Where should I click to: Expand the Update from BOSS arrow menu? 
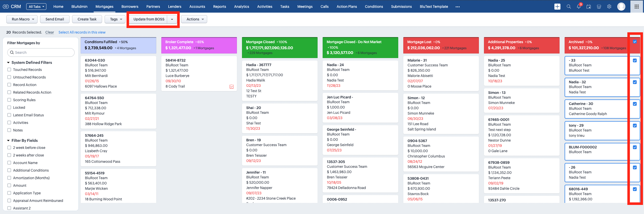pyautogui.click(x=172, y=19)
